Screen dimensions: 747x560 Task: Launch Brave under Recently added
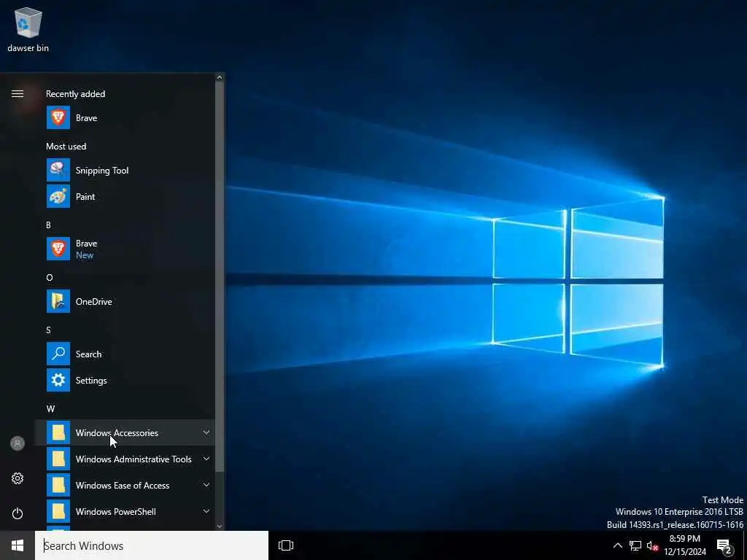pyautogui.click(x=125, y=117)
